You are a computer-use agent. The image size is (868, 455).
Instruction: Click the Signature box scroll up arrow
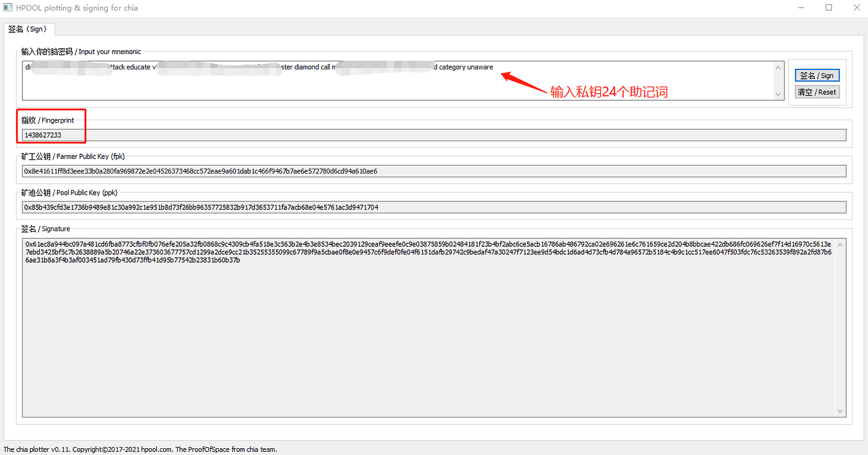[841, 244]
